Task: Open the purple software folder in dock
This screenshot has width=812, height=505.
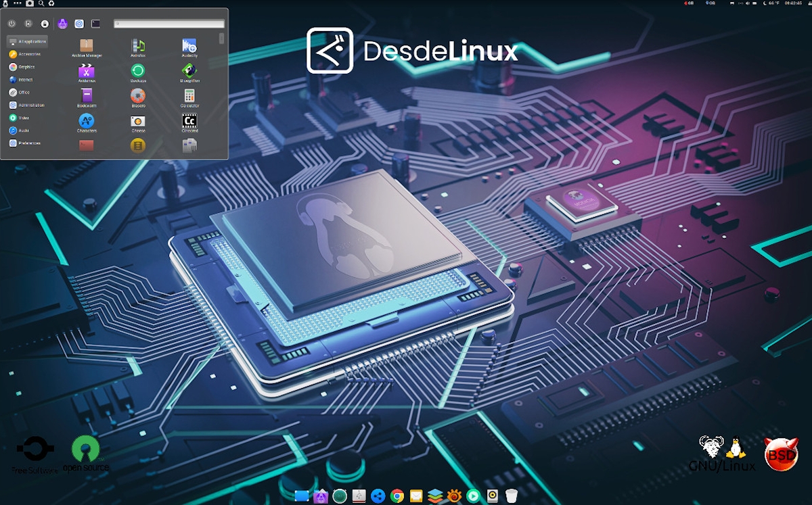Action: pos(321,496)
